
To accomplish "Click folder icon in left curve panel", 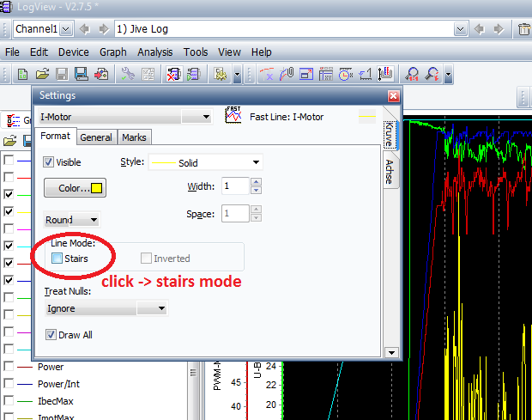I will pyautogui.click(x=9, y=141).
